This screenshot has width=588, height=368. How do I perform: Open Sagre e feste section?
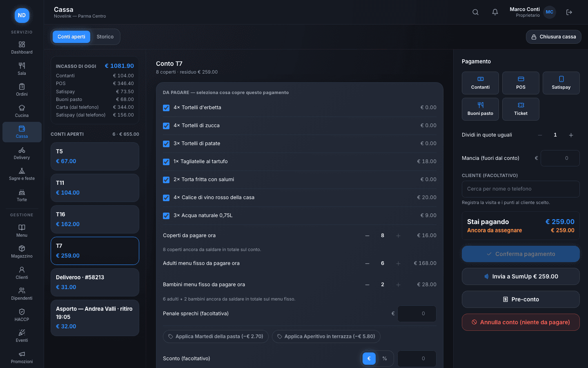tap(22, 174)
